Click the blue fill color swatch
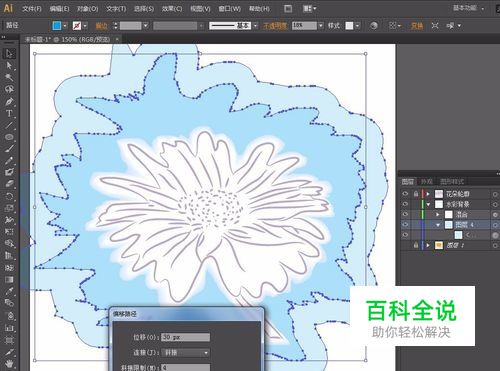This screenshot has width=500, height=371. 57,26
